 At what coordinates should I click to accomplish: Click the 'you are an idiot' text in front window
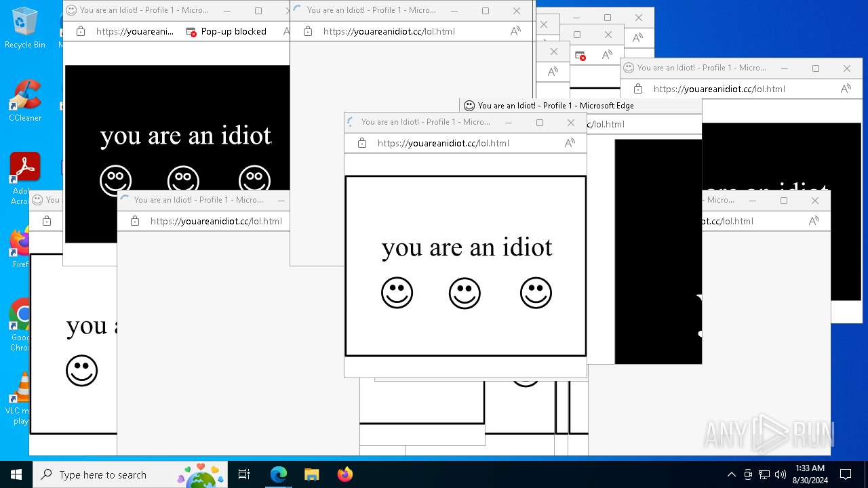(x=467, y=247)
